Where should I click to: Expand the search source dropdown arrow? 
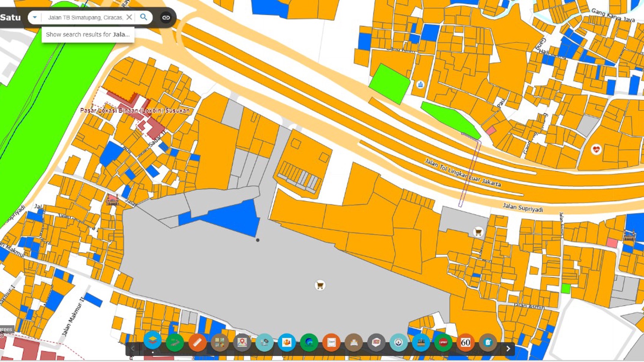(x=34, y=17)
